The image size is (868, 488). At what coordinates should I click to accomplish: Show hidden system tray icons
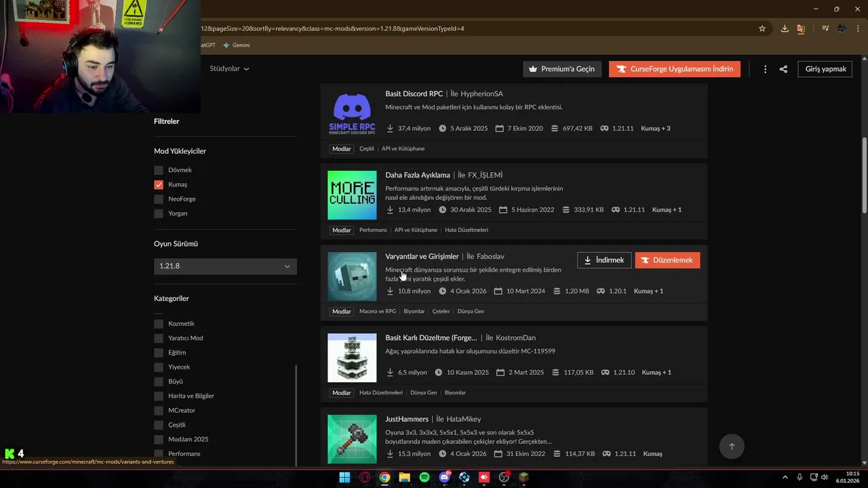(x=786, y=477)
